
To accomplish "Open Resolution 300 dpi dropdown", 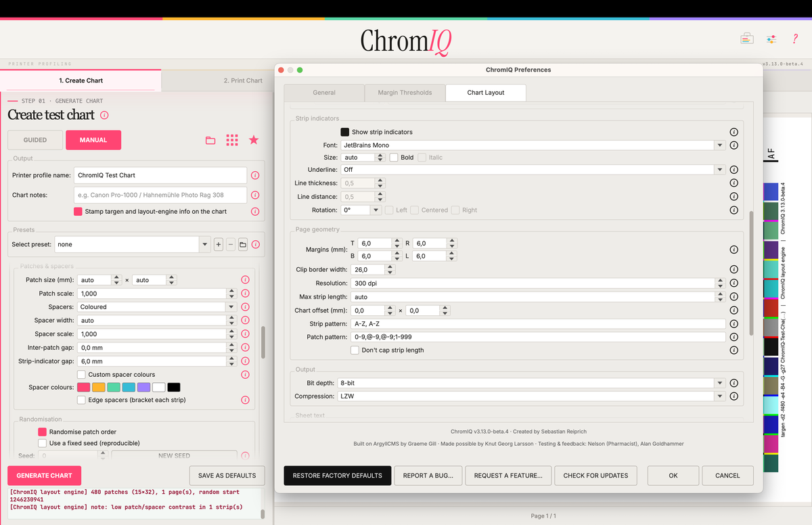I will coord(538,283).
